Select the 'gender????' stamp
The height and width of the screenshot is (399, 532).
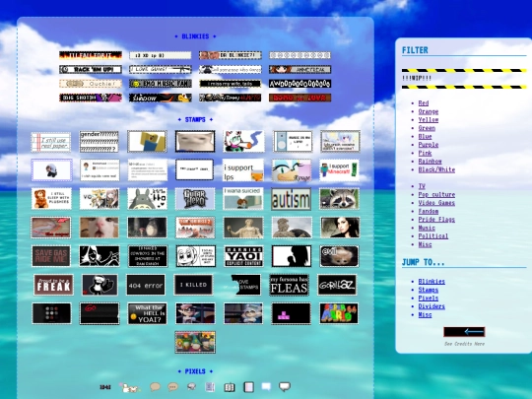pos(100,142)
